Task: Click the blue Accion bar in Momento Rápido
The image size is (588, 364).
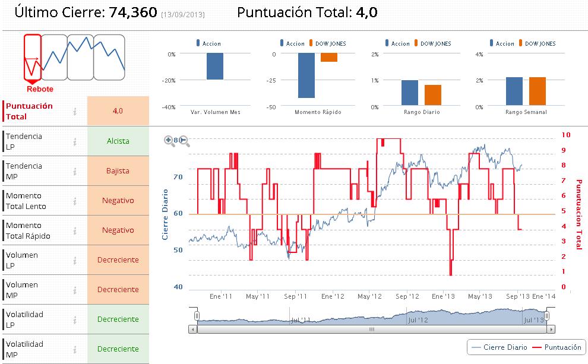Action: coord(306,75)
